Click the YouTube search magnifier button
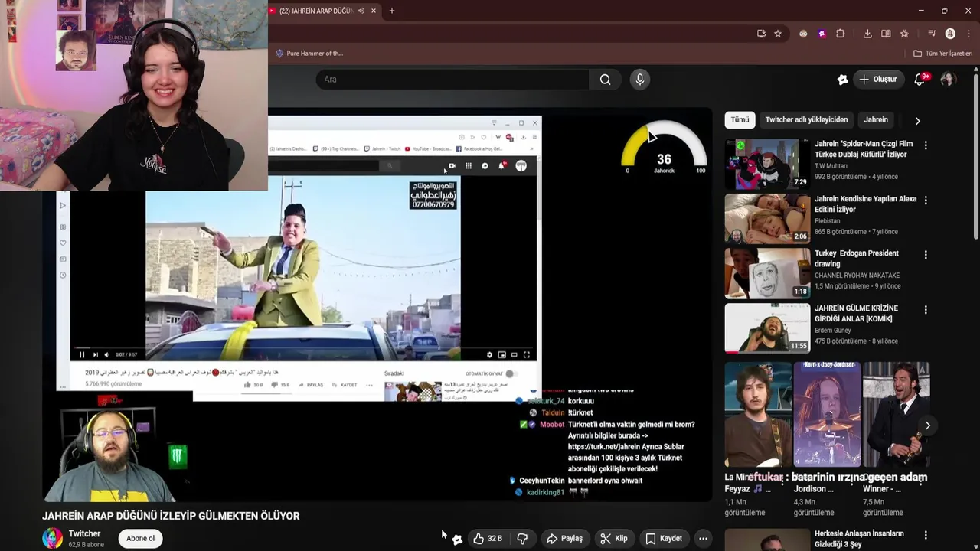 click(x=605, y=80)
